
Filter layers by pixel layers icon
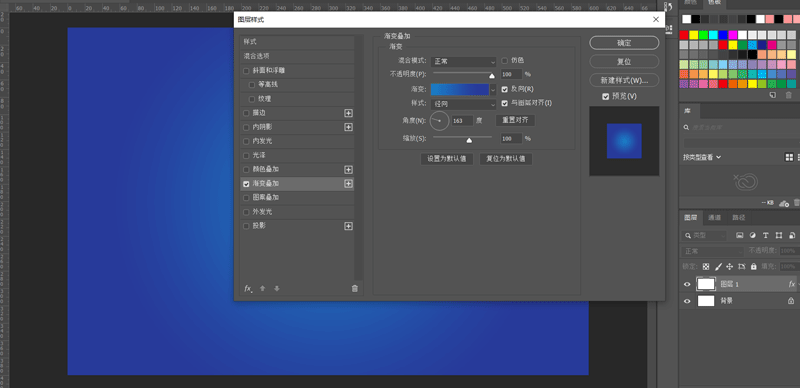click(x=739, y=235)
